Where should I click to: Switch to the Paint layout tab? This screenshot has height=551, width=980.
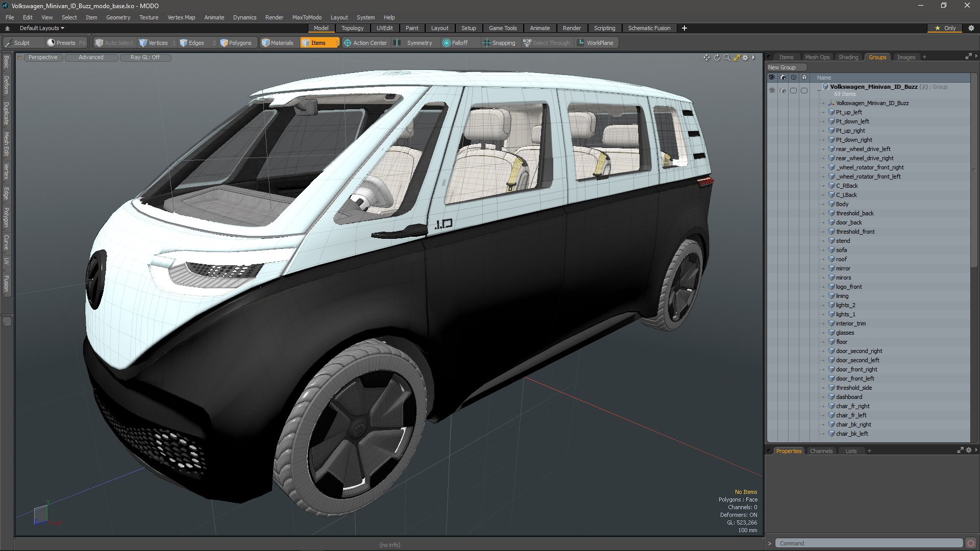pos(412,28)
